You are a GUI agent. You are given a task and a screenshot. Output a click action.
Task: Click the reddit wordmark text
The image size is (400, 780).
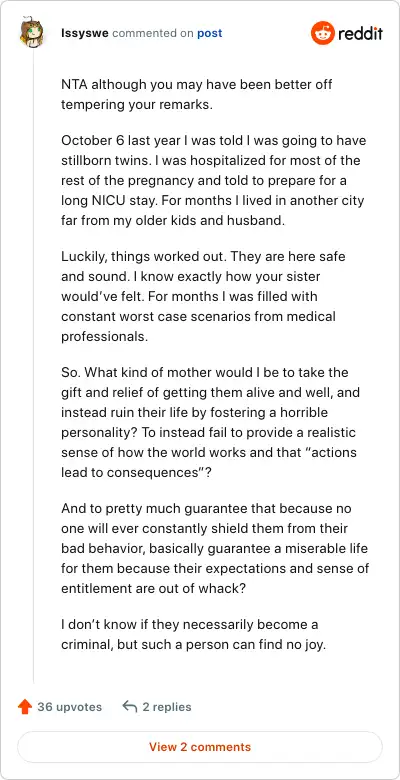tap(360, 34)
